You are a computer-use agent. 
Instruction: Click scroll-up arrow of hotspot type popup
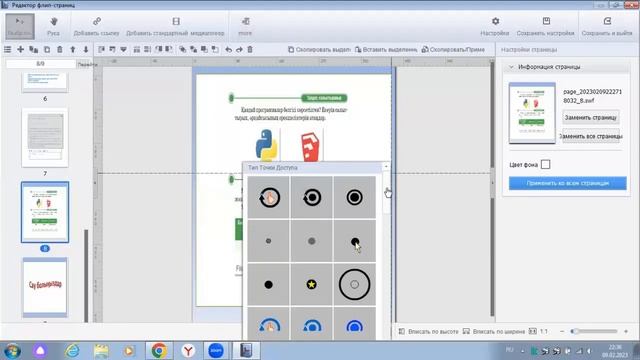click(x=386, y=167)
